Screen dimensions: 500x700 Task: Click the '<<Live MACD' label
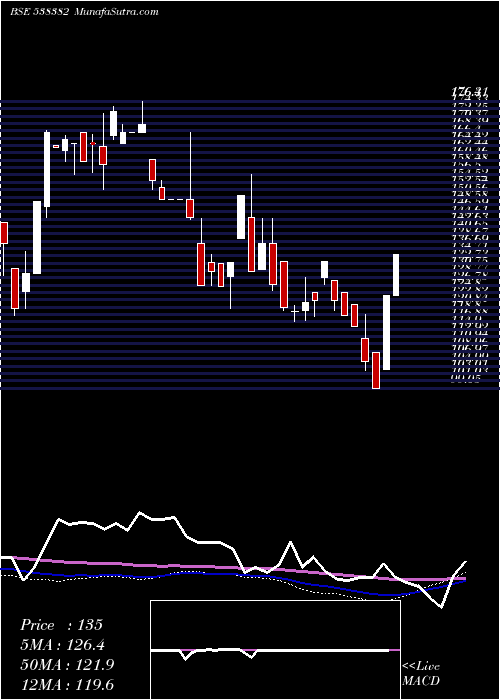click(x=421, y=674)
